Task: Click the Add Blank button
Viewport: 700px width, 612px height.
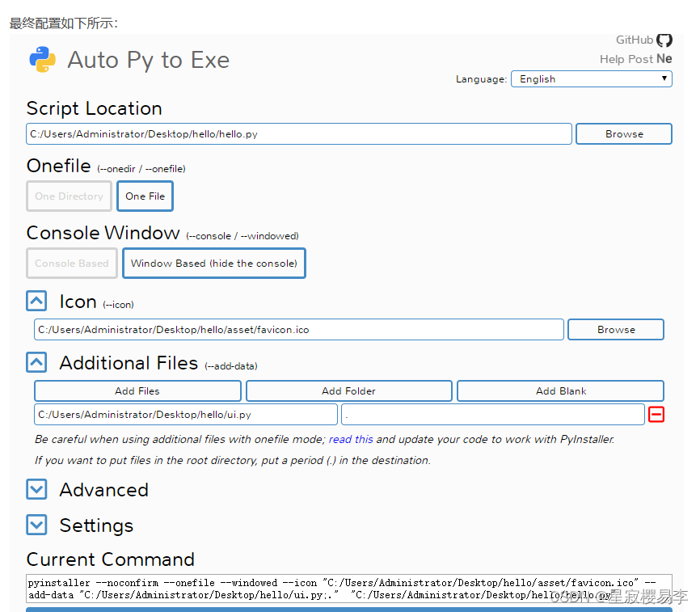Action: click(561, 391)
